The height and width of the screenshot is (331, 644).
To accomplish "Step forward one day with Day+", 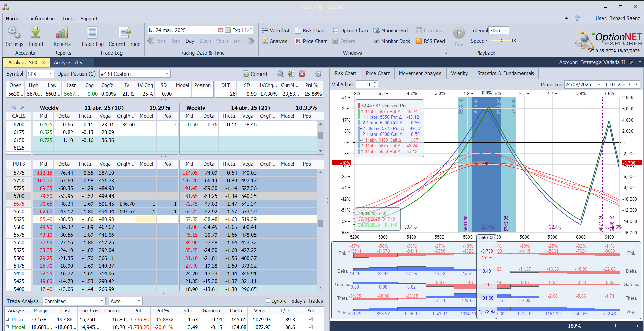I will pyautogui.click(x=206, y=41).
